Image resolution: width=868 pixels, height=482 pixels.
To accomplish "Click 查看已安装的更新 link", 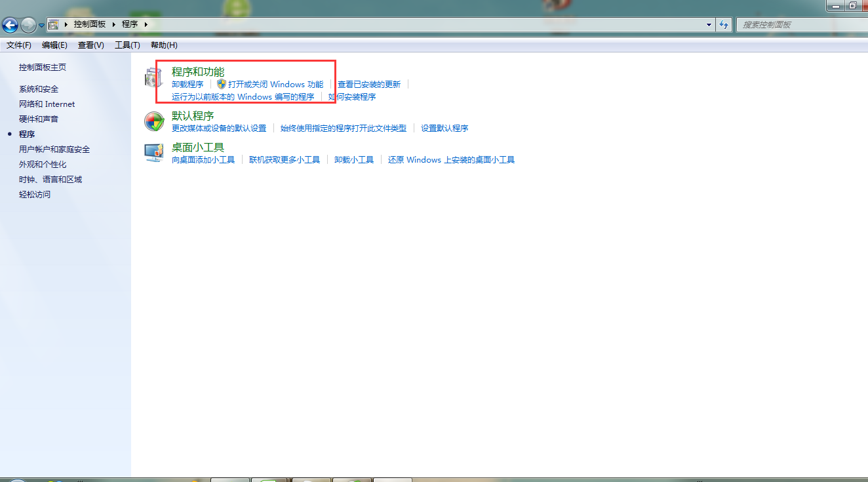I will pyautogui.click(x=369, y=85).
